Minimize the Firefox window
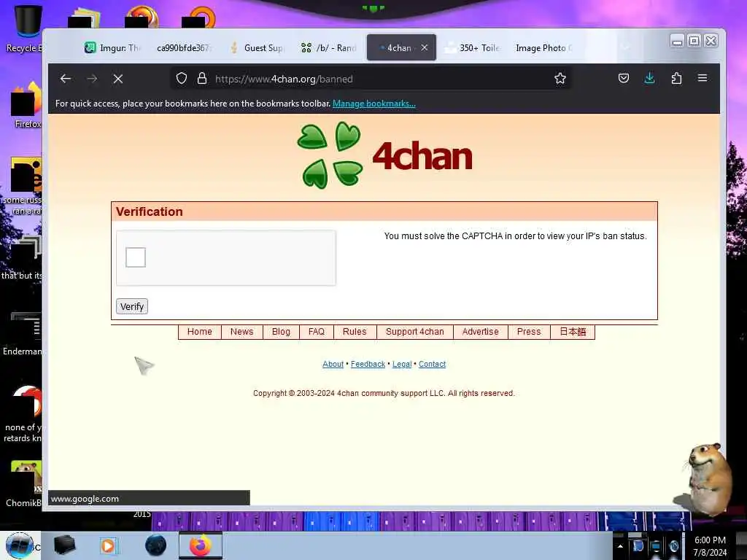Image resolution: width=747 pixels, height=560 pixels. click(677, 41)
